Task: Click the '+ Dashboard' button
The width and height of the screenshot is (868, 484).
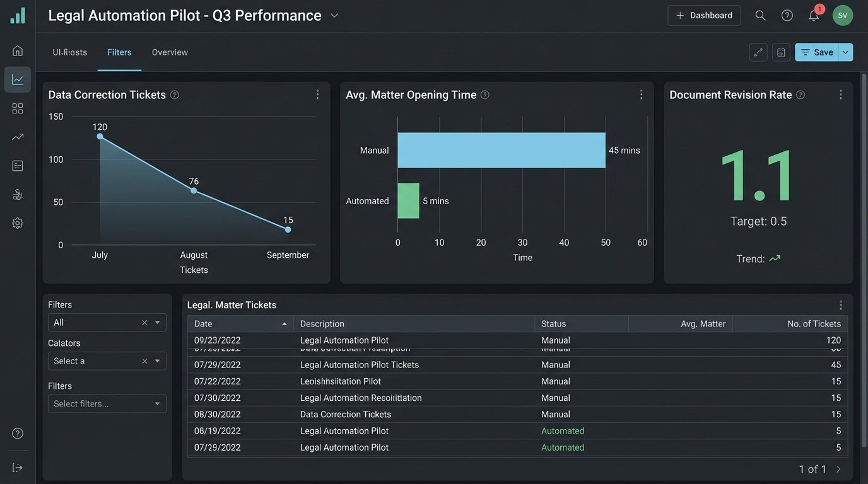Action: tap(704, 14)
